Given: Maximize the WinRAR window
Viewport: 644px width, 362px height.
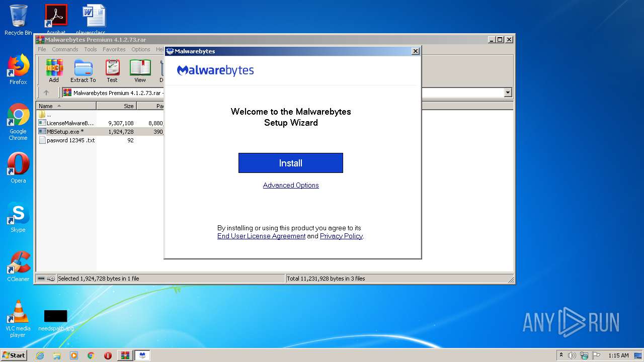Looking at the screenshot, I should click(500, 39).
